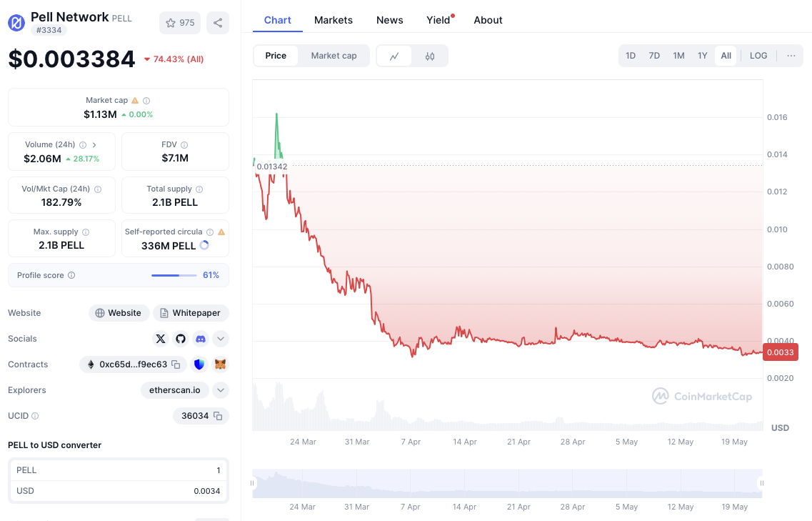Add Pell Network to watchlist via star
This screenshot has height=521, width=812.
[180, 23]
